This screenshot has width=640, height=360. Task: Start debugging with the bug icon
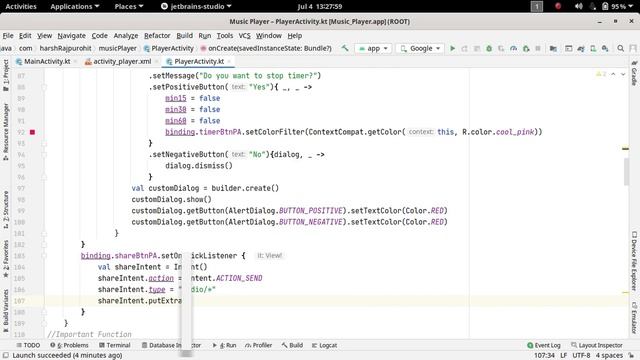489,48
